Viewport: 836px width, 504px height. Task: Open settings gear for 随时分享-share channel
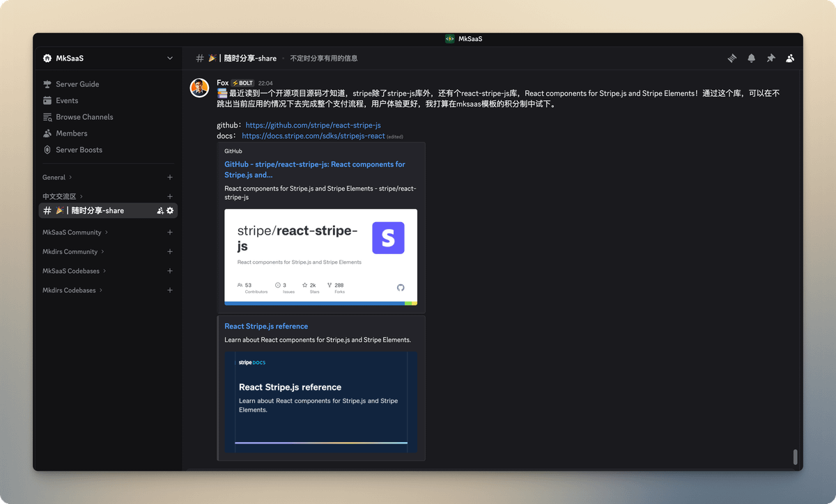(x=170, y=210)
